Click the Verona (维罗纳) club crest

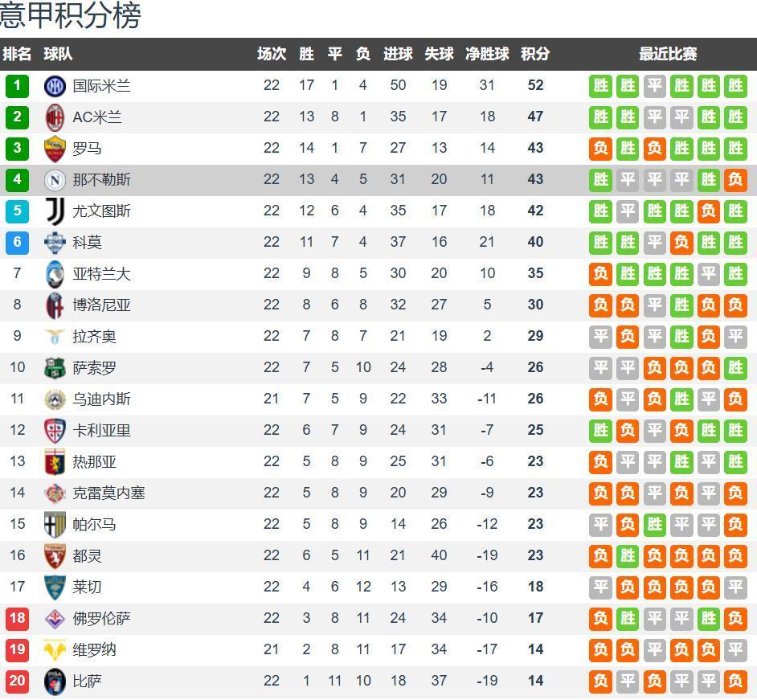55,650
